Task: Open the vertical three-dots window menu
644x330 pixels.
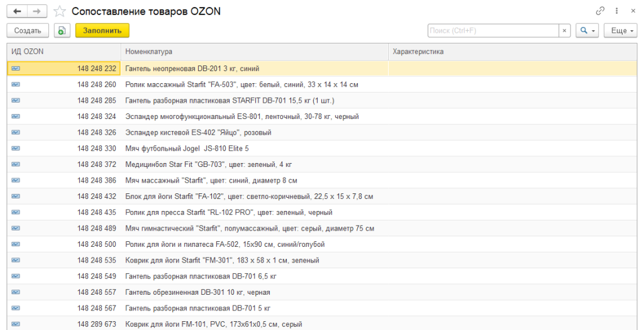Action: (616, 11)
